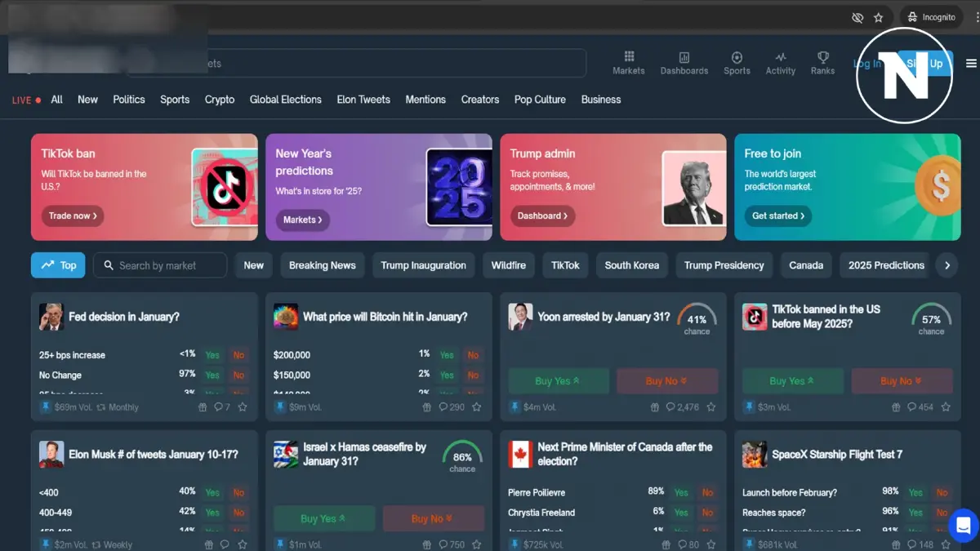Favorite the Fed decision in January market
980x551 pixels.
[243, 407]
